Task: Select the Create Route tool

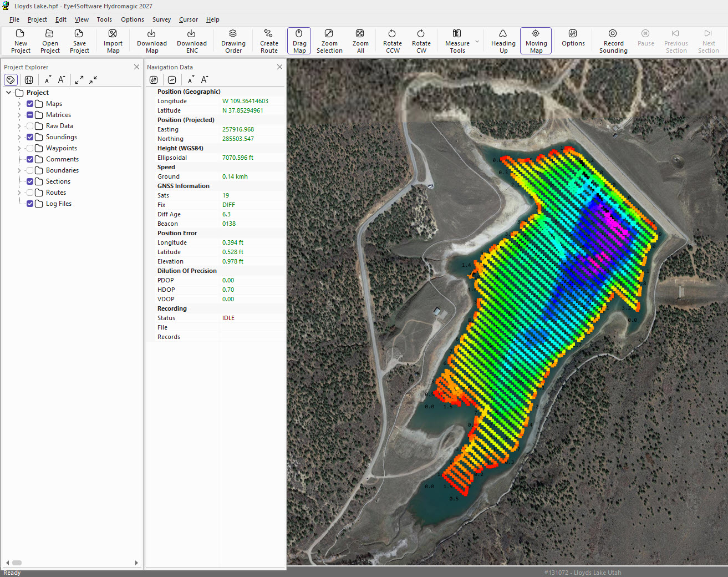Action: pos(269,41)
